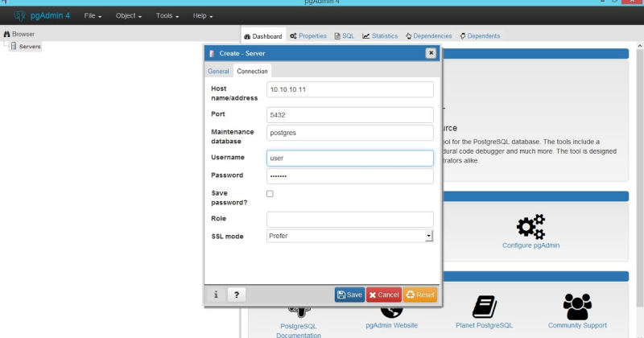Click the Reset button

419,295
